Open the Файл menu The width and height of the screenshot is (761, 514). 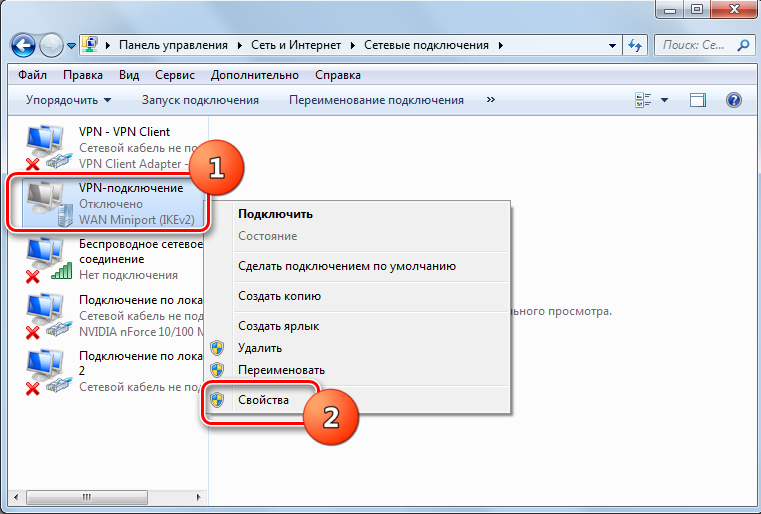(33, 75)
